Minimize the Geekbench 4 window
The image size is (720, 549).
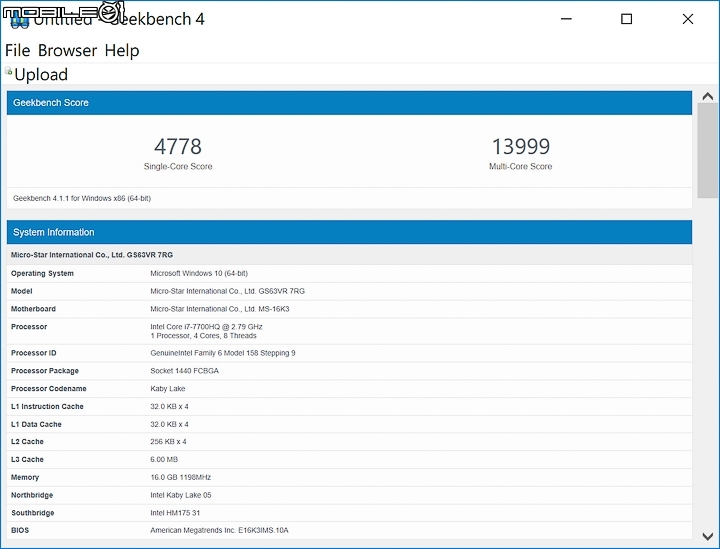(567, 19)
